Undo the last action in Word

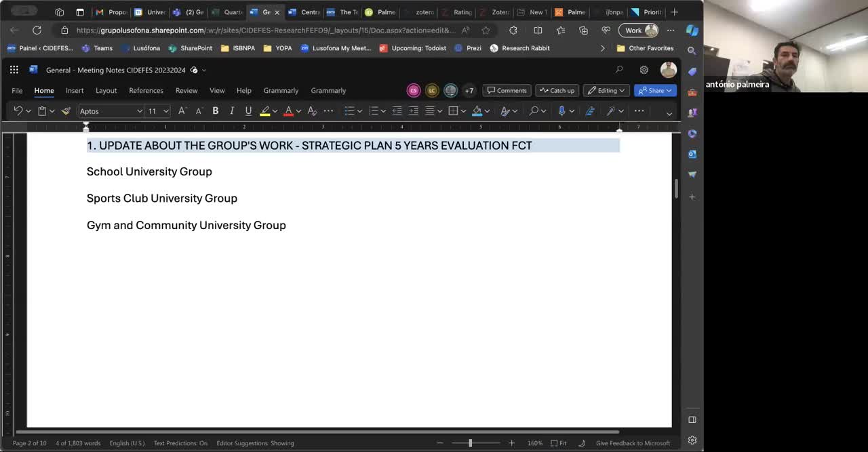(x=18, y=110)
